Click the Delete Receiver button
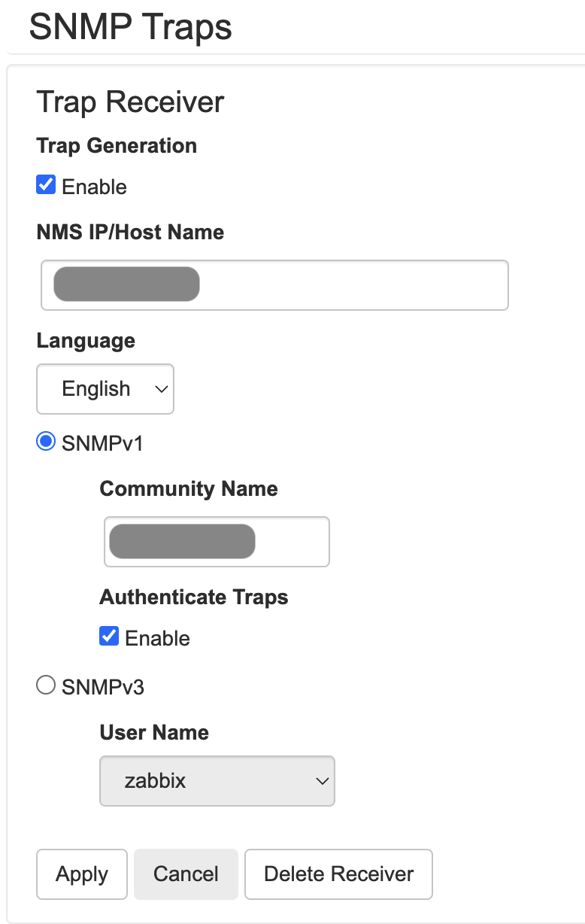The width and height of the screenshot is (585, 924). click(x=338, y=874)
